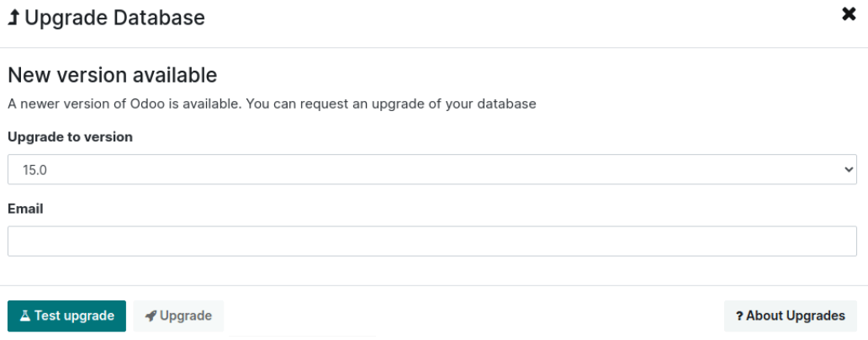Screen dimensions: 868x340
Task: Close the Upgrade Database dialog
Action: coord(849,14)
